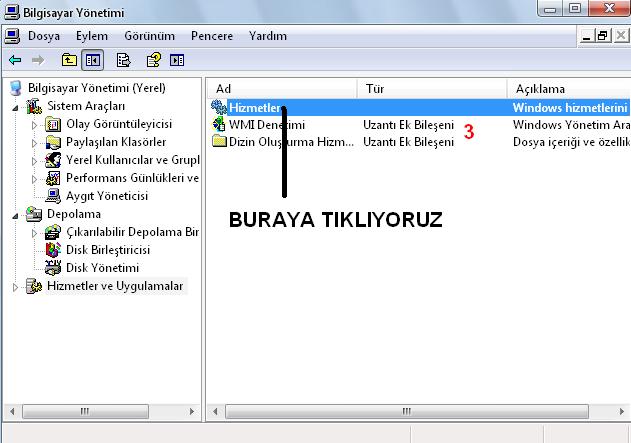Expand the Paylaşılan Klasörler node
This screenshot has width=631, height=443.
tap(35, 143)
